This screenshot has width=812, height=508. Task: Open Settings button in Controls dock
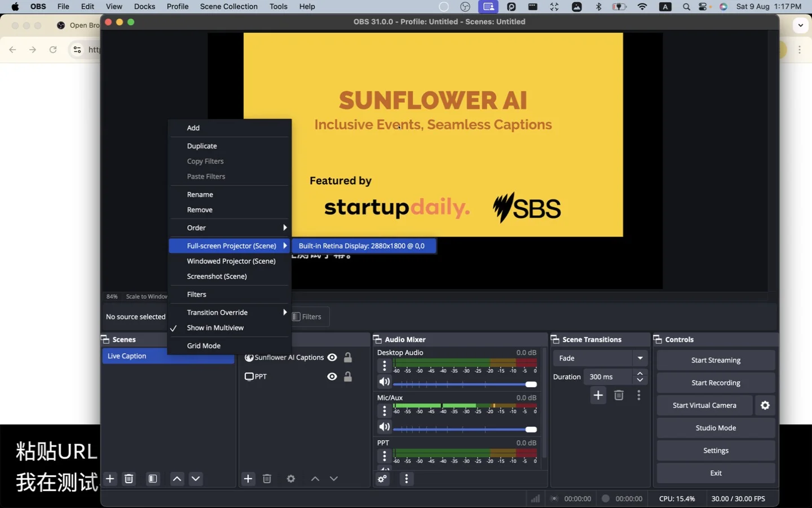716,450
